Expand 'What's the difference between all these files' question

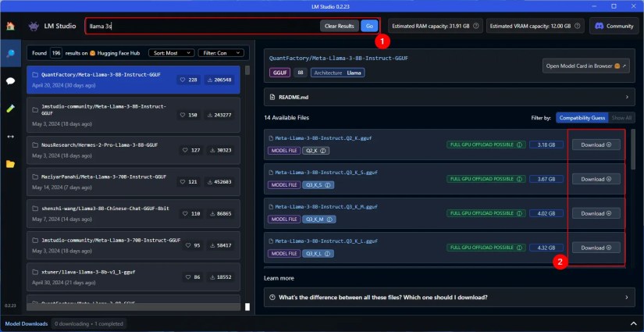pos(450,297)
